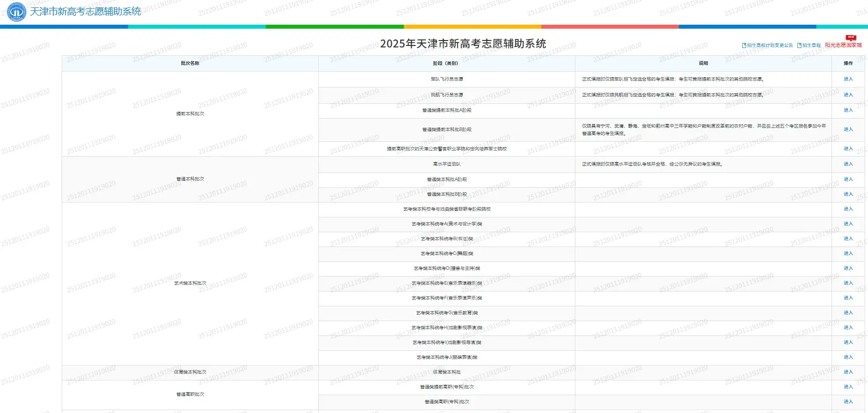The image size is (868, 413).
Task: Click 进入 for 军队飞行员志愿
Action: (x=848, y=79)
